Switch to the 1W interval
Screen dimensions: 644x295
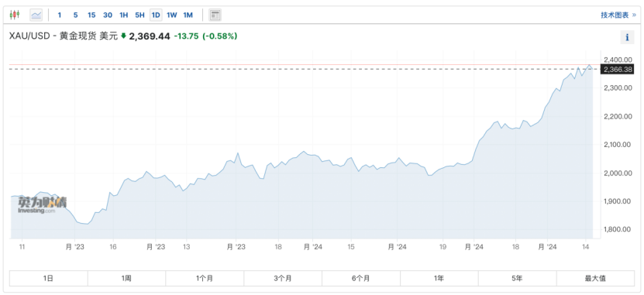click(172, 15)
